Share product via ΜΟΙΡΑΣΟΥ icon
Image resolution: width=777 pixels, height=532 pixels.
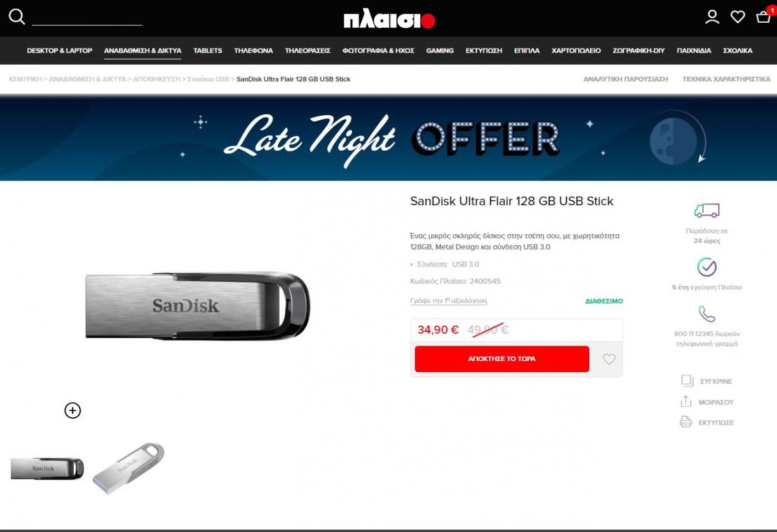(686, 402)
